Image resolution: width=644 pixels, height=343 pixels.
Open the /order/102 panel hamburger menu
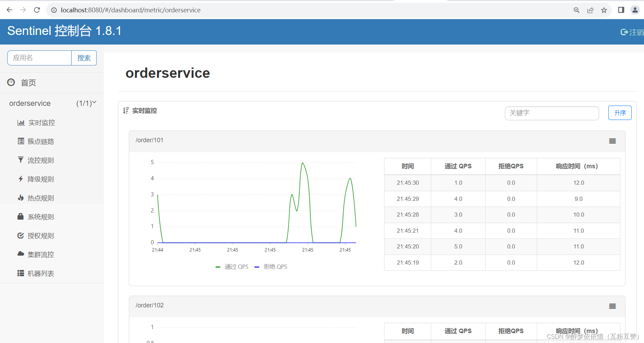pyautogui.click(x=612, y=306)
